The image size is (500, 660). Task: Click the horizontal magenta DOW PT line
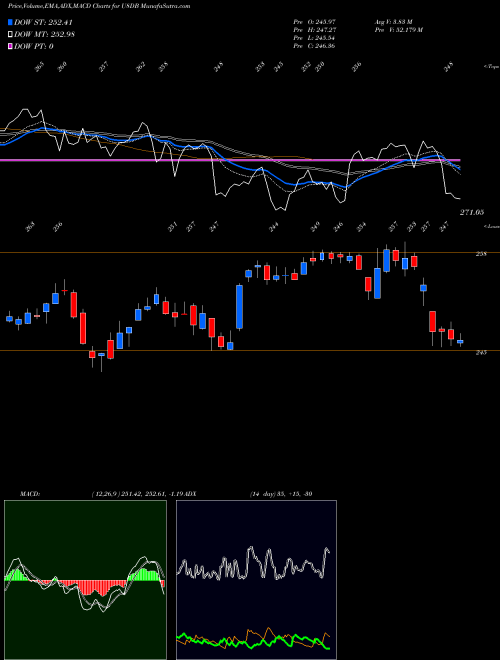tap(230, 160)
